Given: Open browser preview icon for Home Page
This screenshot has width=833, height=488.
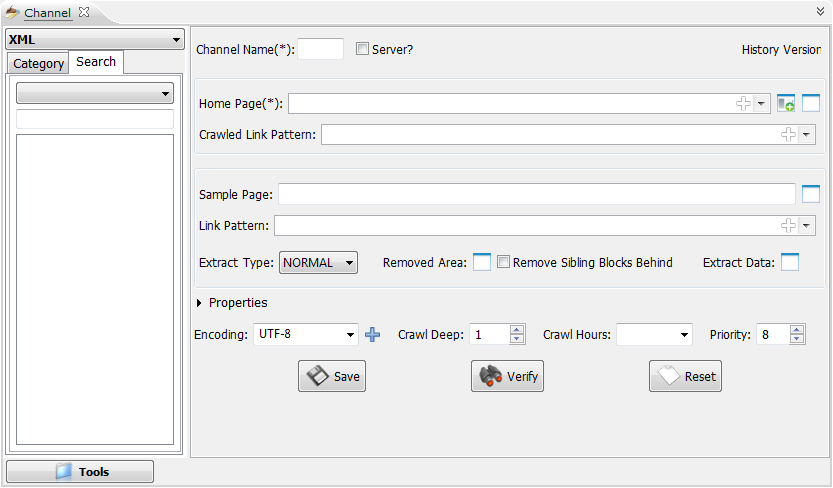Looking at the screenshot, I should (811, 103).
